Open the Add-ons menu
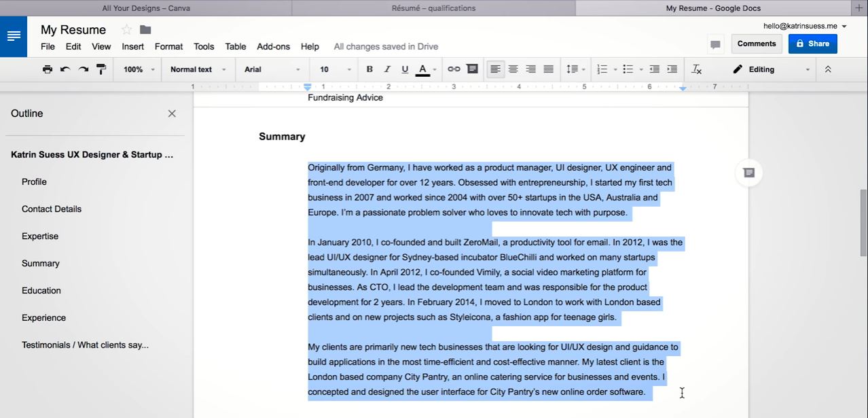This screenshot has width=868, height=418. coord(273,46)
